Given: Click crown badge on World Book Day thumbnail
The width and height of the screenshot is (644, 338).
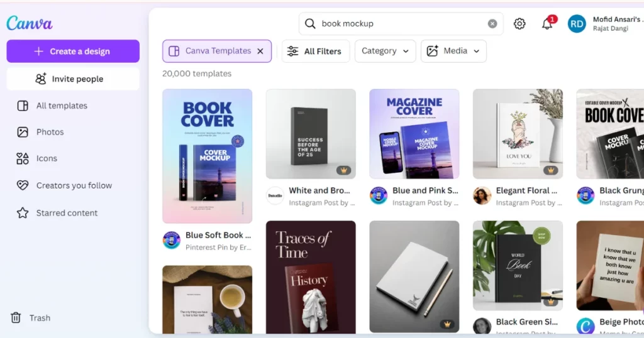Looking at the screenshot, I should pyautogui.click(x=551, y=302).
